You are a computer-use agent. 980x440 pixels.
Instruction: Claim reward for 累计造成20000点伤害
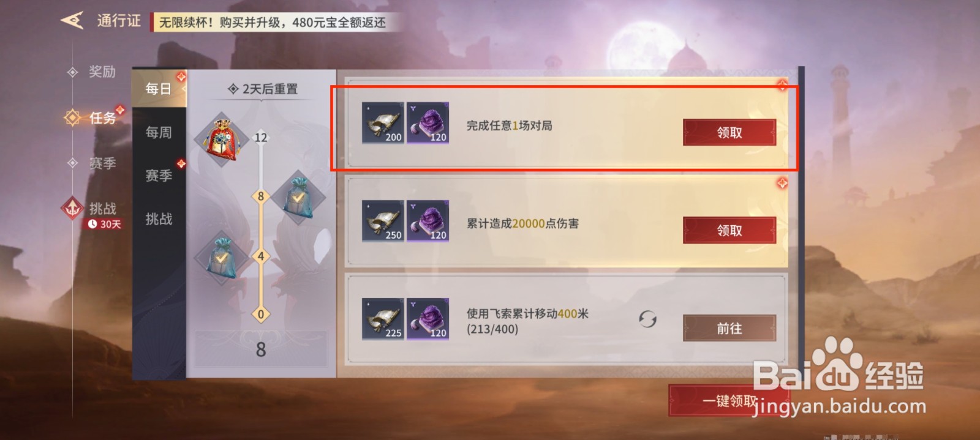[x=729, y=230]
